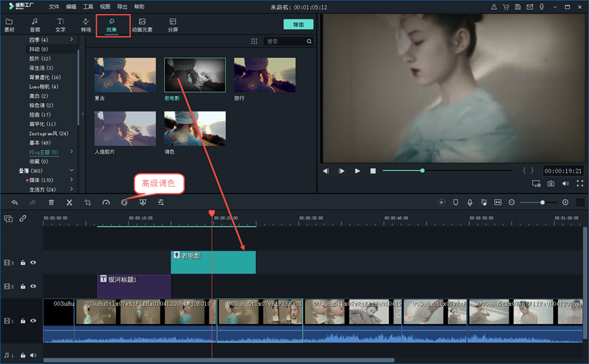Click the green 导出 export button
Viewport: 589px width, 364px height.
click(x=298, y=24)
